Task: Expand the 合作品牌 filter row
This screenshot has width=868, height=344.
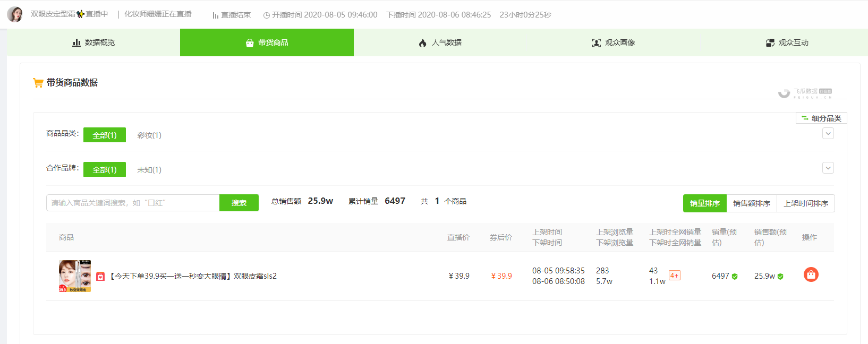Action: pos(828,168)
